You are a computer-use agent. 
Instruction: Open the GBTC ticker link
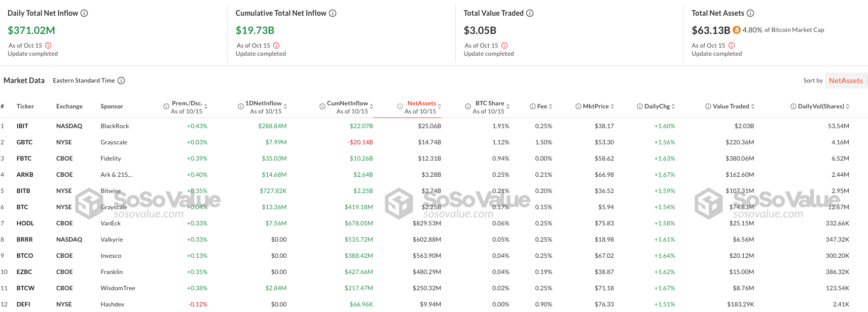coord(24,142)
